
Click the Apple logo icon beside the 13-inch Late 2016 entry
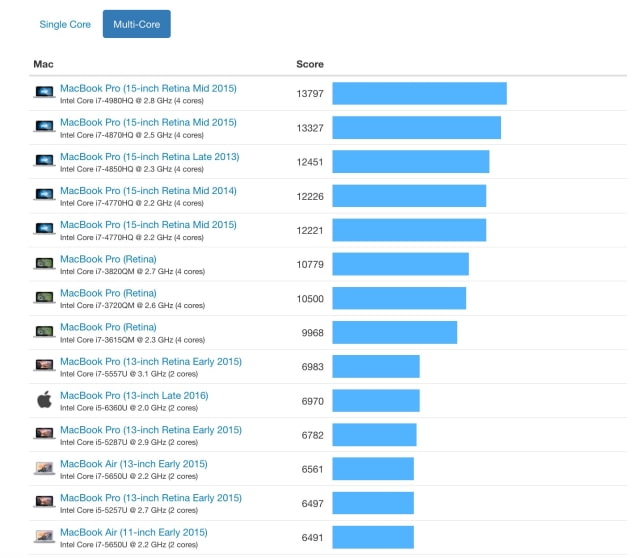tap(44, 400)
